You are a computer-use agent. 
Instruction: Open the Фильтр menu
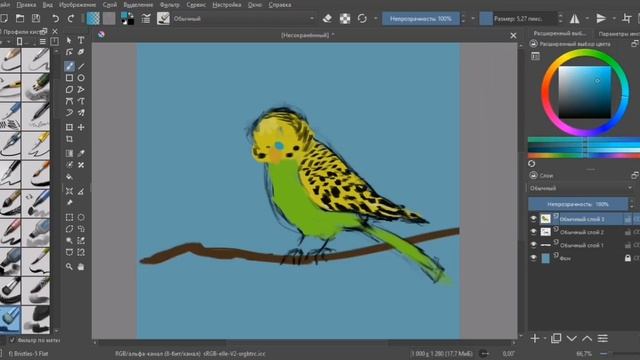click(x=169, y=5)
